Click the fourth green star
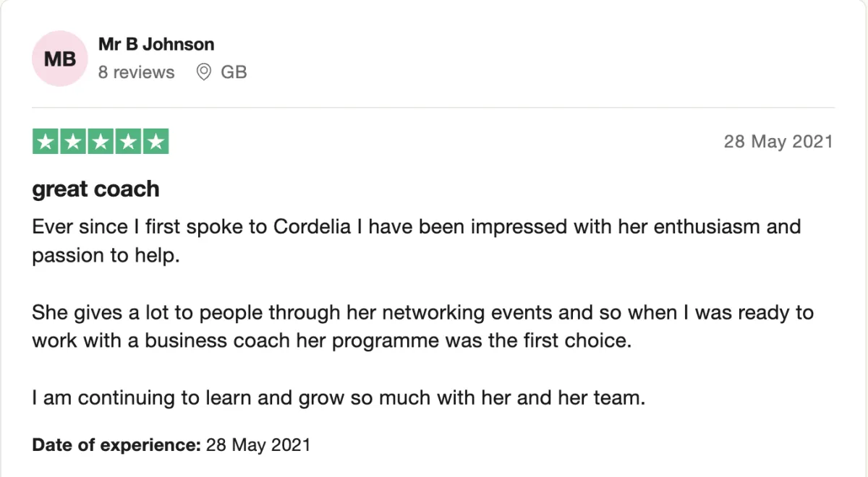 [x=128, y=142]
